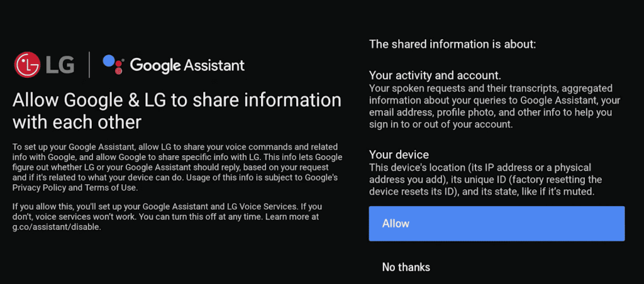The width and height of the screenshot is (644, 284).
Task: Click the Google Assistant colored dots icon
Action: [113, 65]
